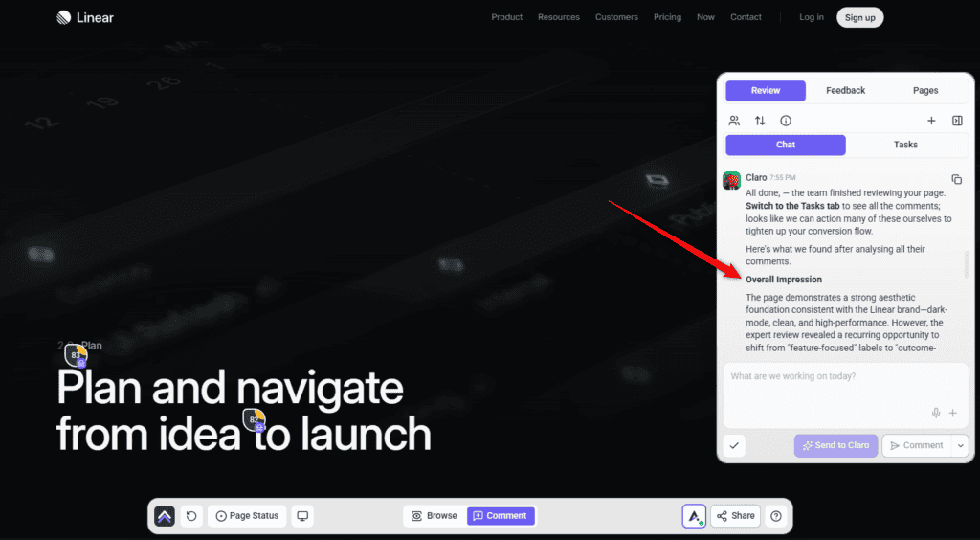Click the 'Claro' sender name
Viewport: 980px width, 540px height.
(x=756, y=177)
